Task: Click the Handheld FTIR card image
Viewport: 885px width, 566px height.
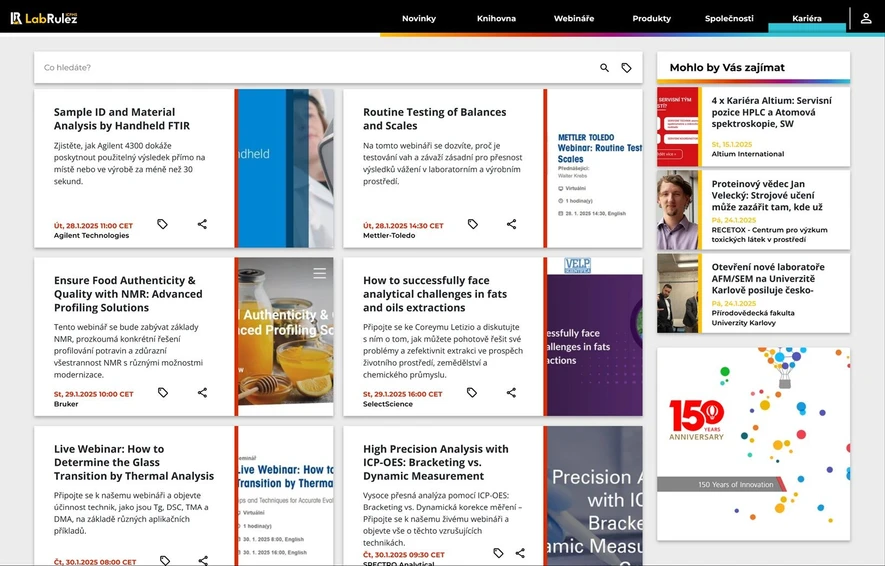Action: click(x=286, y=168)
